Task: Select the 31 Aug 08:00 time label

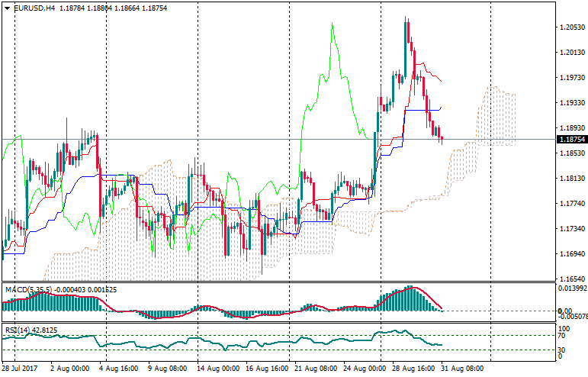Action: tap(463, 369)
